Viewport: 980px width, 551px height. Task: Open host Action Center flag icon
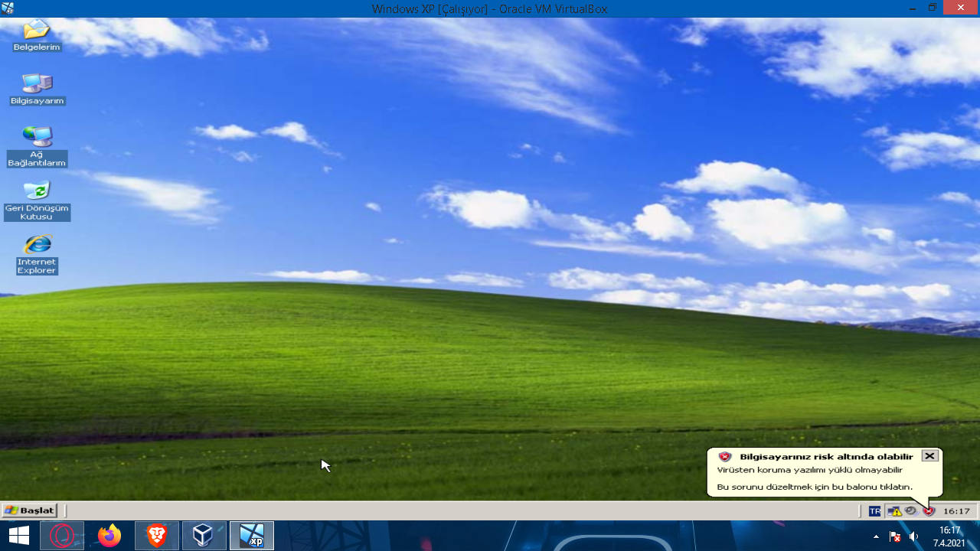click(894, 536)
